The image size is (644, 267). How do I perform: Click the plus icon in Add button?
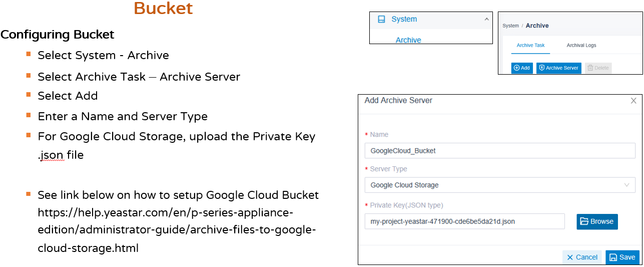(x=517, y=68)
